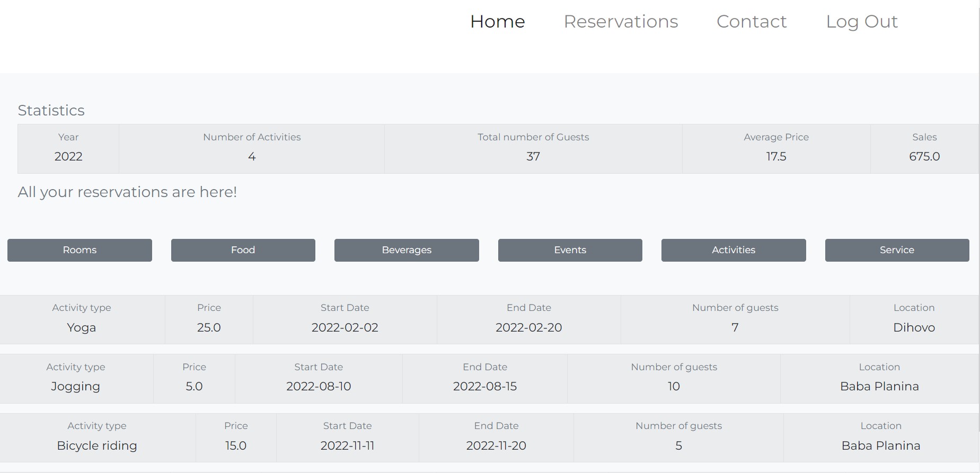Click the Sales value 675.0
The width and height of the screenshot is (980, 473).
[x=924, y=156]
